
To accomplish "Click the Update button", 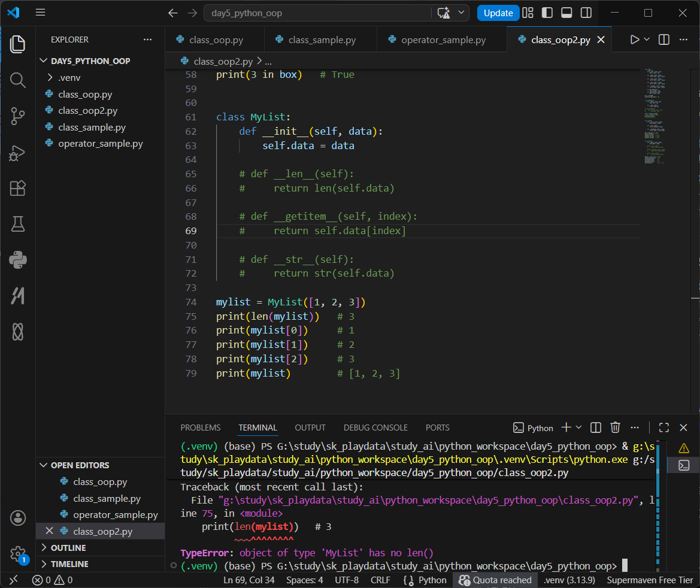I will point(498,13).
